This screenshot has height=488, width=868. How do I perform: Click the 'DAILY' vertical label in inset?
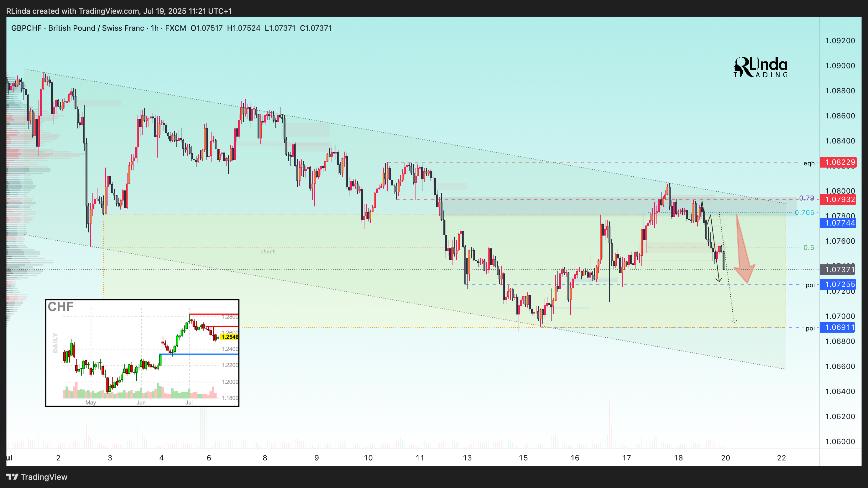pos(55,343)
